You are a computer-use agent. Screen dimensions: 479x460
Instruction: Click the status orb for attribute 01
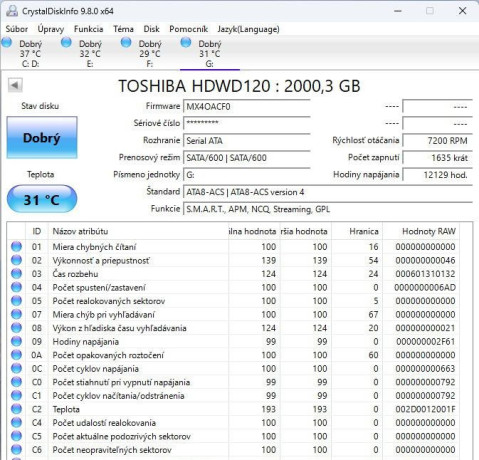point(16,247)
